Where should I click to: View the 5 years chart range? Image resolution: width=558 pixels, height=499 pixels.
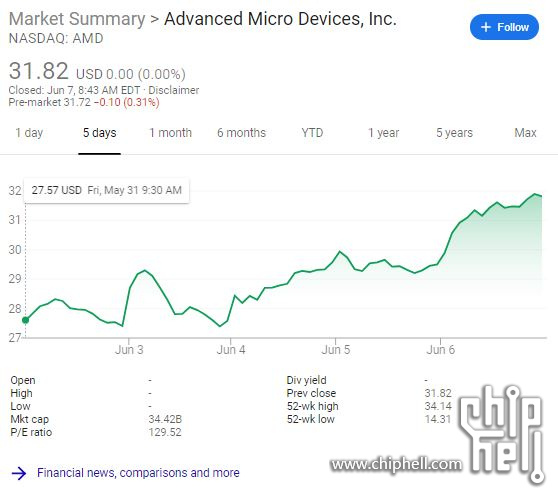(454, 133)
